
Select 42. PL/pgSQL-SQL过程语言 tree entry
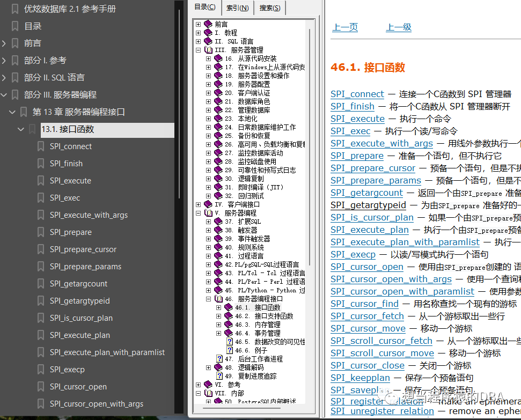[x=262, y=264]
